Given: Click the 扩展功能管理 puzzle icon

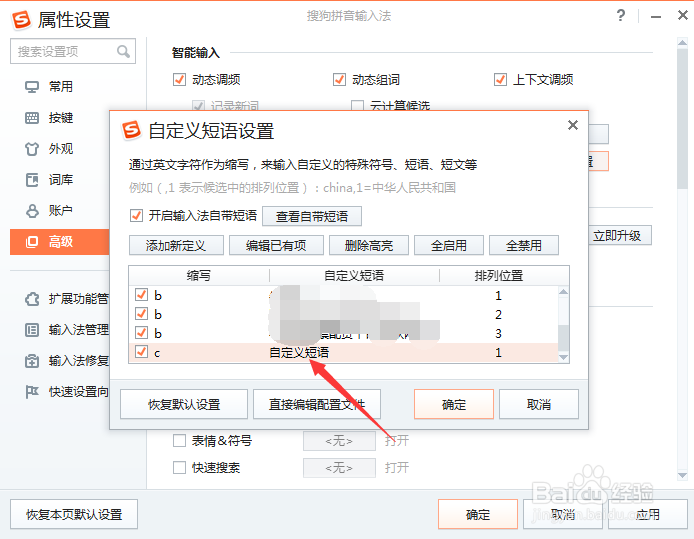Looking at the screenshot, I should coord(32,299).
